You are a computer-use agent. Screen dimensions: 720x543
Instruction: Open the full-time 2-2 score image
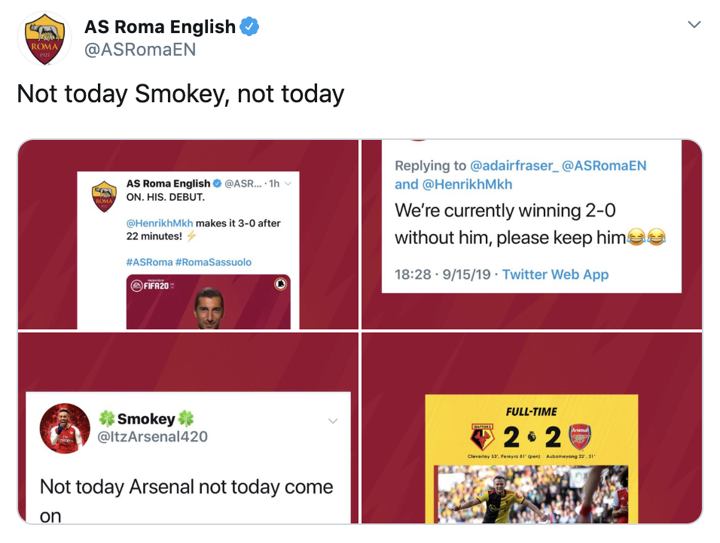[x=531, y=429]
